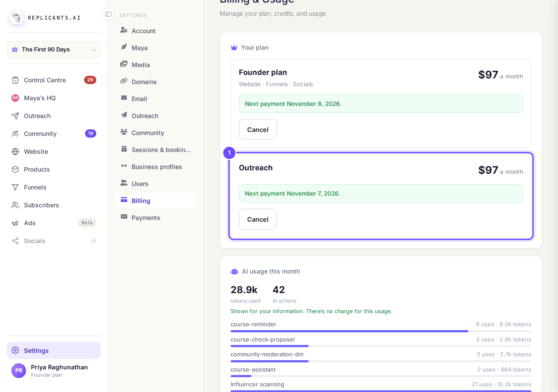Click the 'course-assistant' usage label
558x392 pixels.
pyautogui.click(x=253, y=369)
